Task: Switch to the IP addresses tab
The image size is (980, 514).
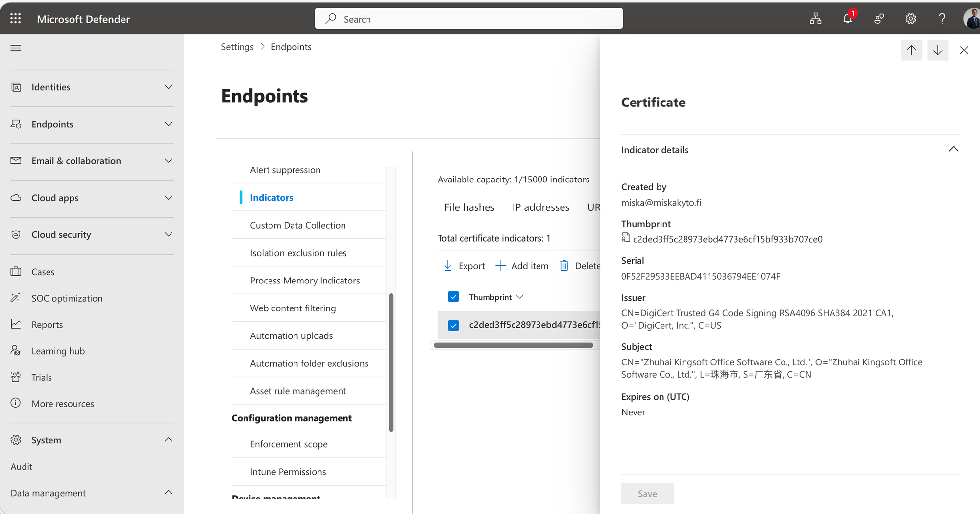Action: (x=540, y=207)
